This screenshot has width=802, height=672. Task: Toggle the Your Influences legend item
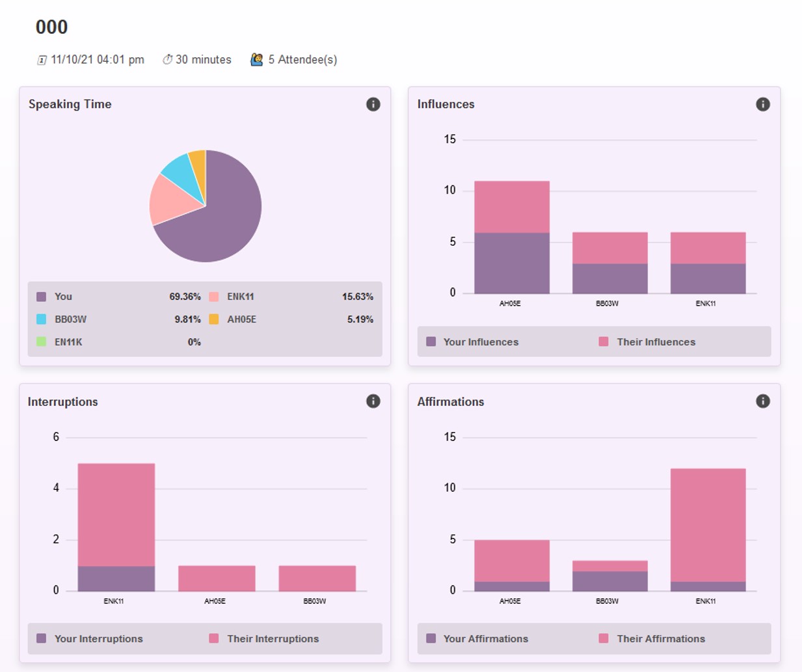pyautogui.click(x=473, y=342)
